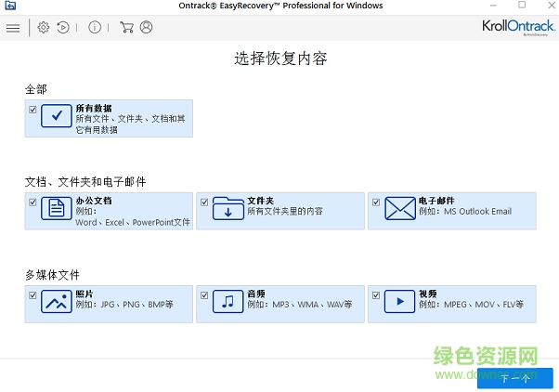Open the info icon
The image size is (559, 392).
[95, 28]
